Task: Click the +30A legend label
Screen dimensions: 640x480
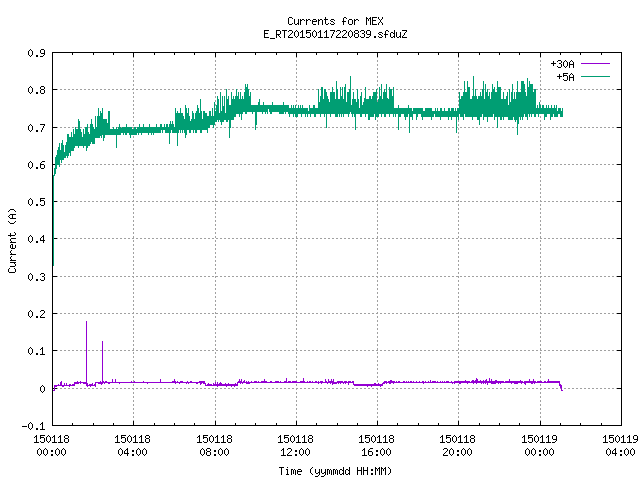Action: (x=562, y=64)
